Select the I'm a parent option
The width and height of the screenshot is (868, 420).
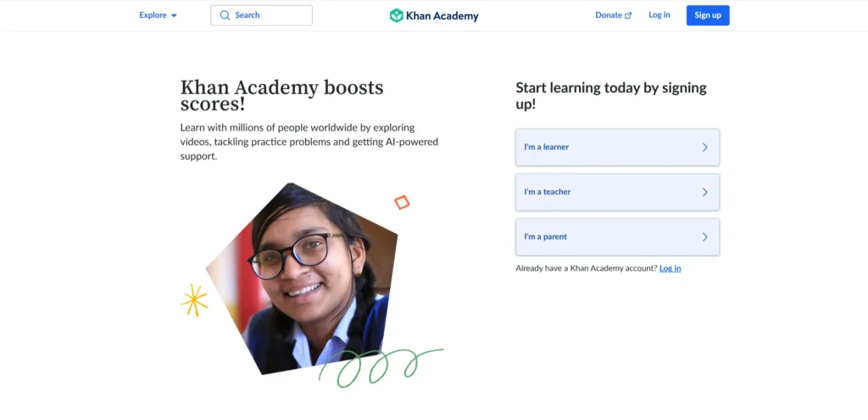[617, 237]
